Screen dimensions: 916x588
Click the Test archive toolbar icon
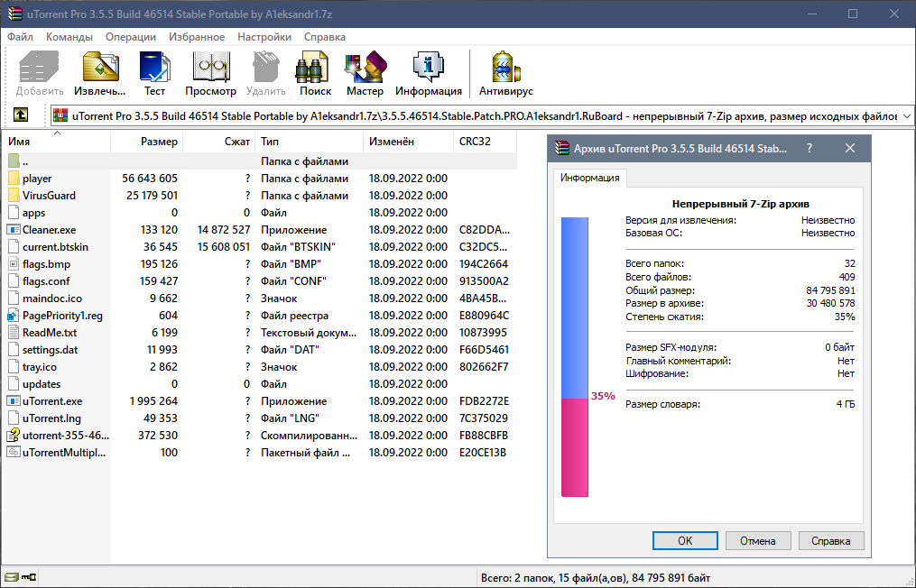pyautogui.click(x=154, y=74)
